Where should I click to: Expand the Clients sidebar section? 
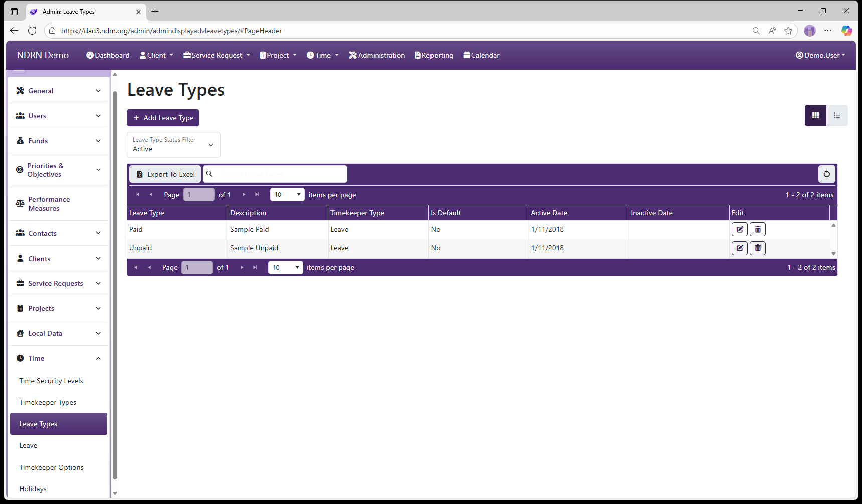(x=59, y=259)
